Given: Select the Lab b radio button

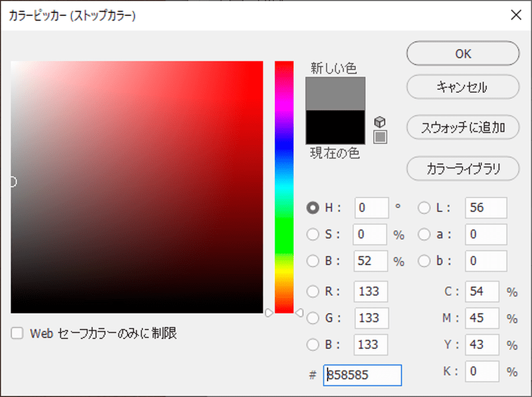Looking at the screenshot, I should (424, 261).
